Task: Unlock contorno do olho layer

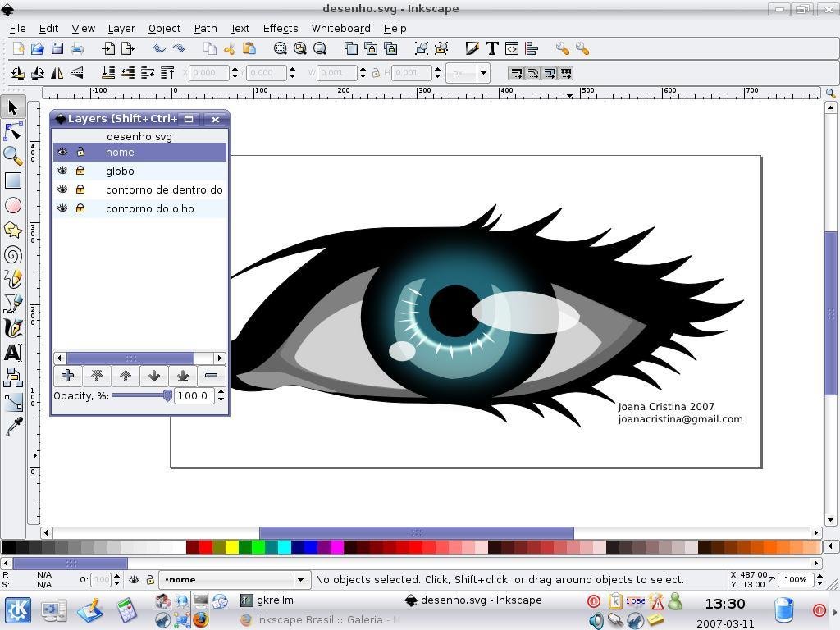Action: click(x=80, y=208)
